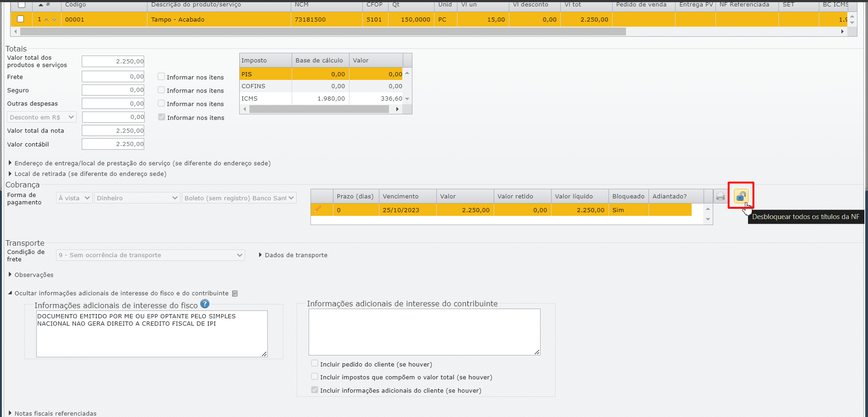Viewport: 868px width, 417px height.
Task: Click document icon beside Ocultar informações adicionais
Action: 235,293
